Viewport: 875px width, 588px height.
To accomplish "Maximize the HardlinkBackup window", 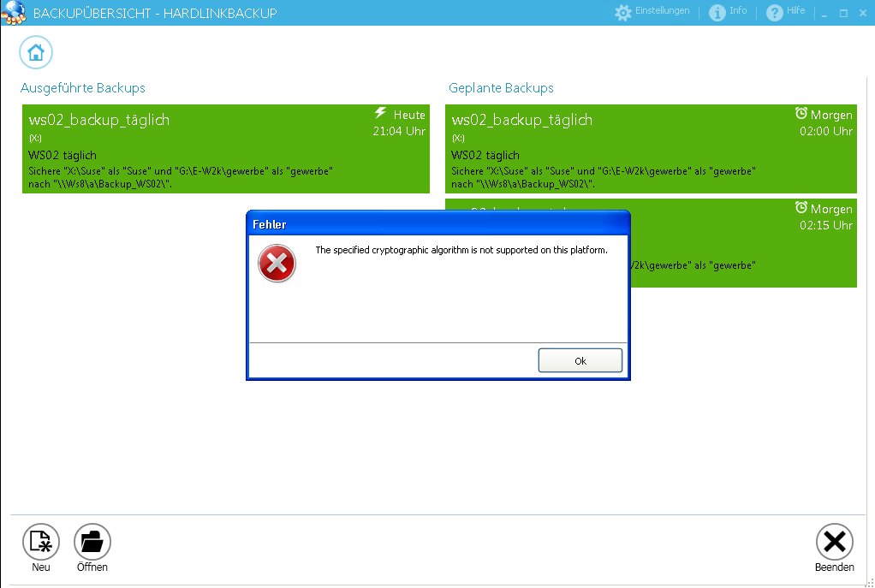I will pyautogui.click(x=843, y=14).
